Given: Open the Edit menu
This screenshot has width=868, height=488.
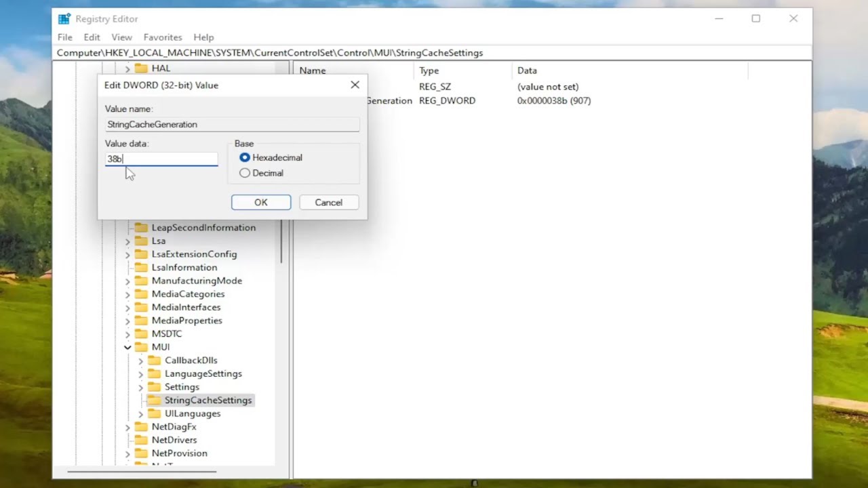Looking at the screenshot, I should coord(92,37).
